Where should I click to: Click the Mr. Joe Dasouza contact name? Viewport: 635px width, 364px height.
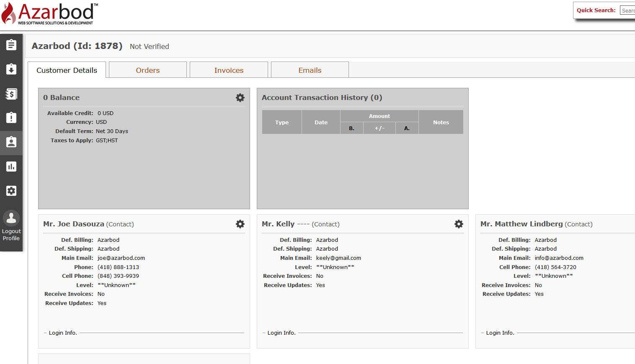[x=74, y=224]
